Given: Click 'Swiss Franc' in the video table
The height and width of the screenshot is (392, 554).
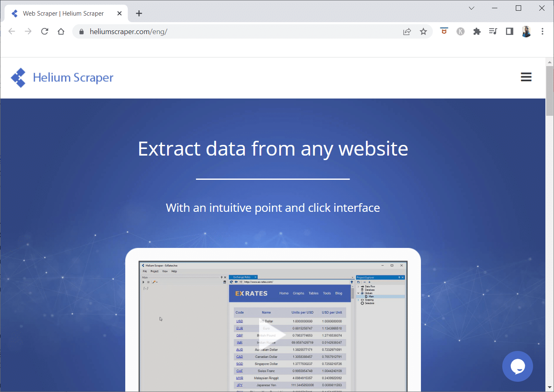Looking at the screenshot, I should click(x=266, y=371).
